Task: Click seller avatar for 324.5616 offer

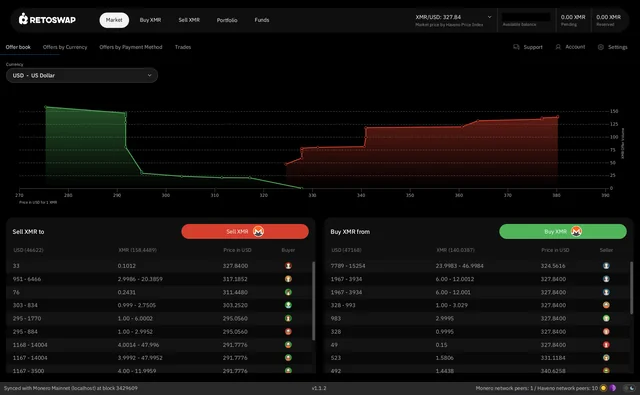Action: click(x=606, y=266)
